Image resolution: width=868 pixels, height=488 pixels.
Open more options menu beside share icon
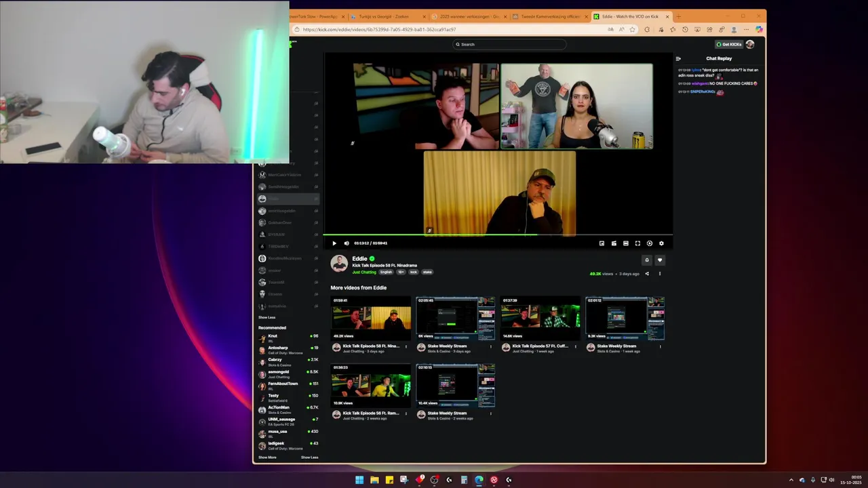tap(659, 274)
